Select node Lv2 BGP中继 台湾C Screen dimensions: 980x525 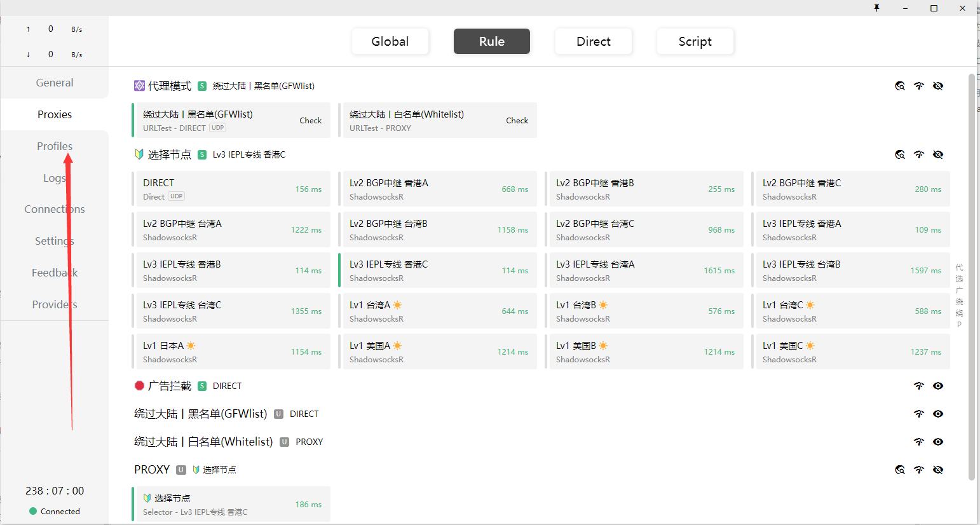coord(644,229)
